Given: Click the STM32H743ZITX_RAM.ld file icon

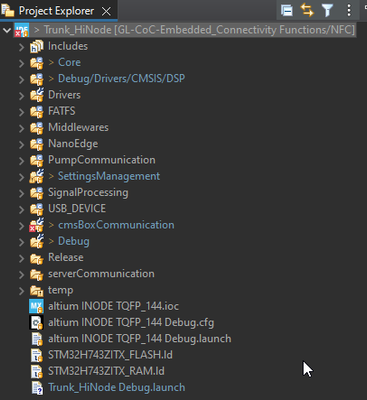Looking at the screenshot, I should click(37, 371).
